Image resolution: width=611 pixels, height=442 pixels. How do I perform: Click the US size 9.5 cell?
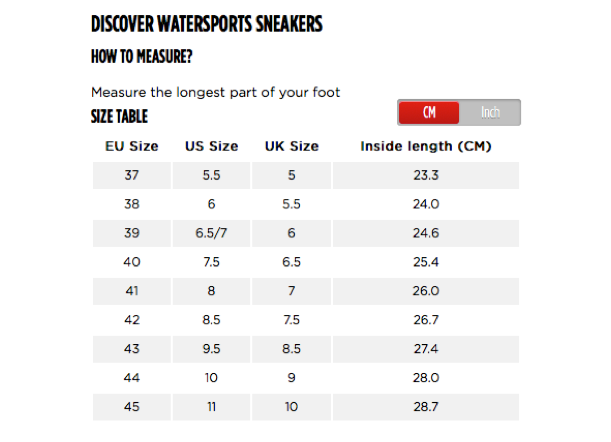tap(211, 349)
